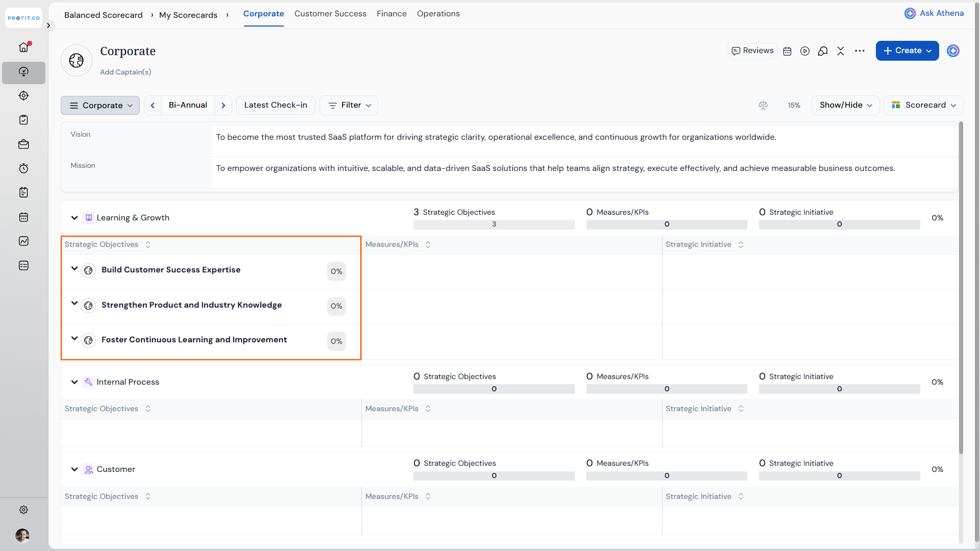Open the chart report sidebar icon
Screen dimensions: 980x551
pos(23,241)
